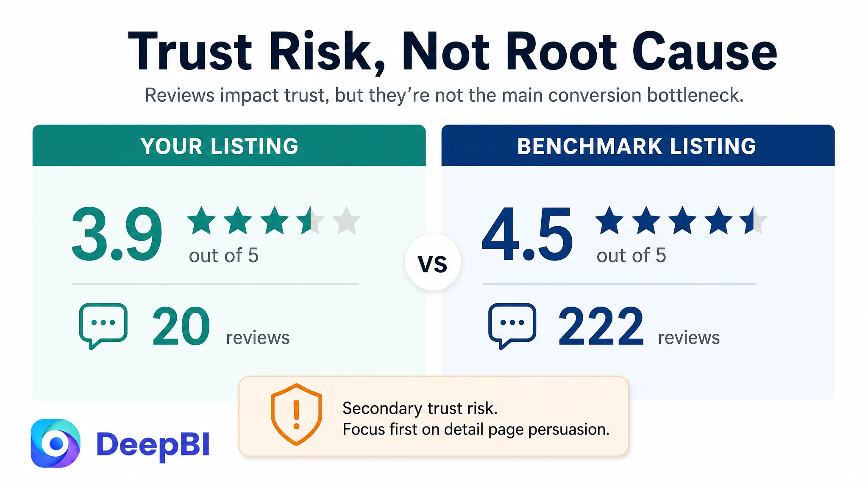Click the orange shield warning icon

[296, 414]
